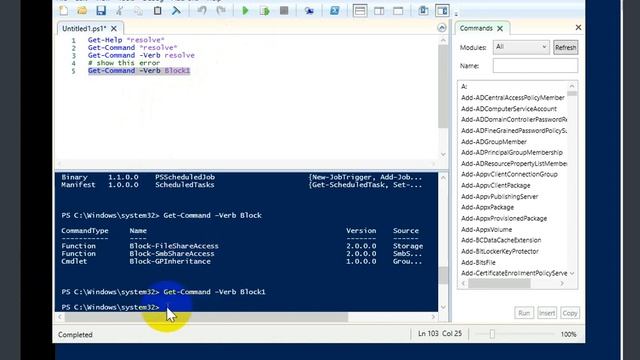This screenshot has width=640, height=360.
Task: Click the 100% zoom value
Action: 568,334
